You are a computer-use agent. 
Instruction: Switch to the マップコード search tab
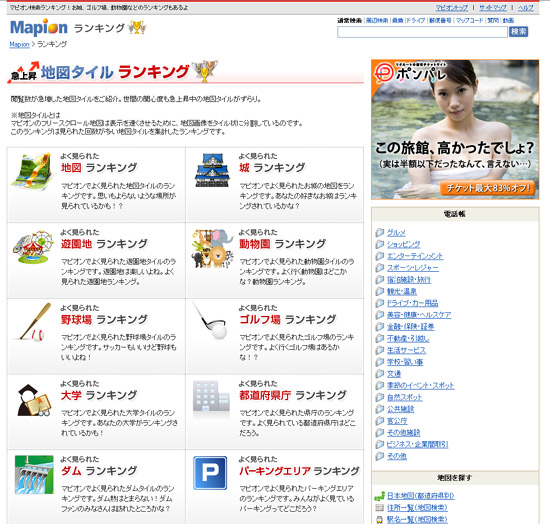469,21
